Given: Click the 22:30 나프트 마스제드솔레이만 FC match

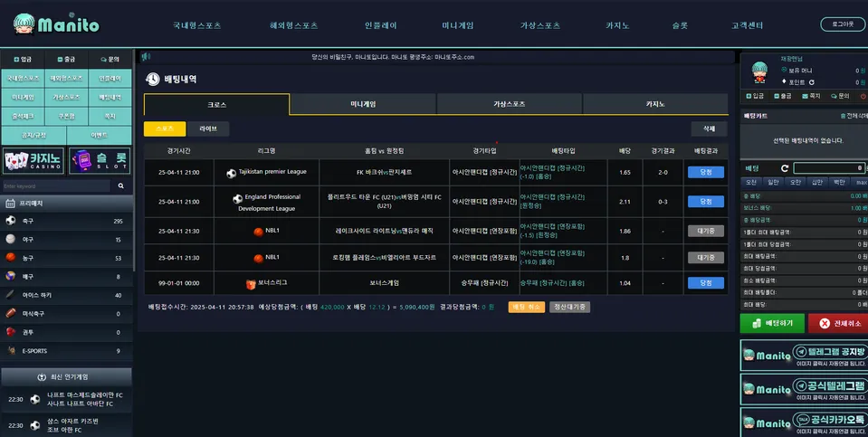Looking at the screenshot, I should pos(66,399).
